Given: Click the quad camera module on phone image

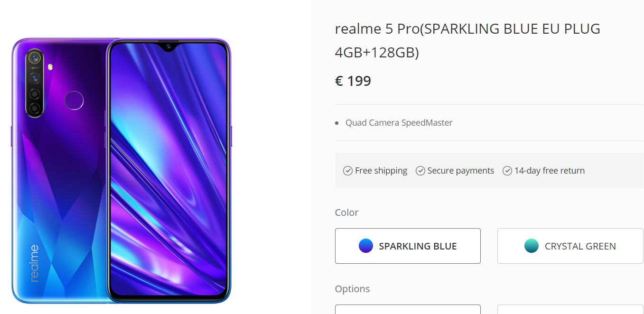Looking at the screenshot, I should [x=35, y=83].
